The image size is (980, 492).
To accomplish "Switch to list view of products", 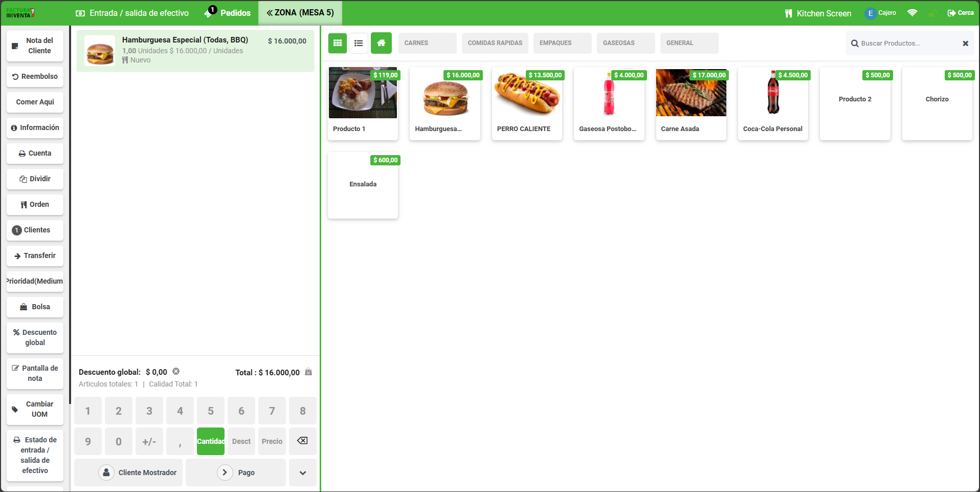I will point(359,44).
